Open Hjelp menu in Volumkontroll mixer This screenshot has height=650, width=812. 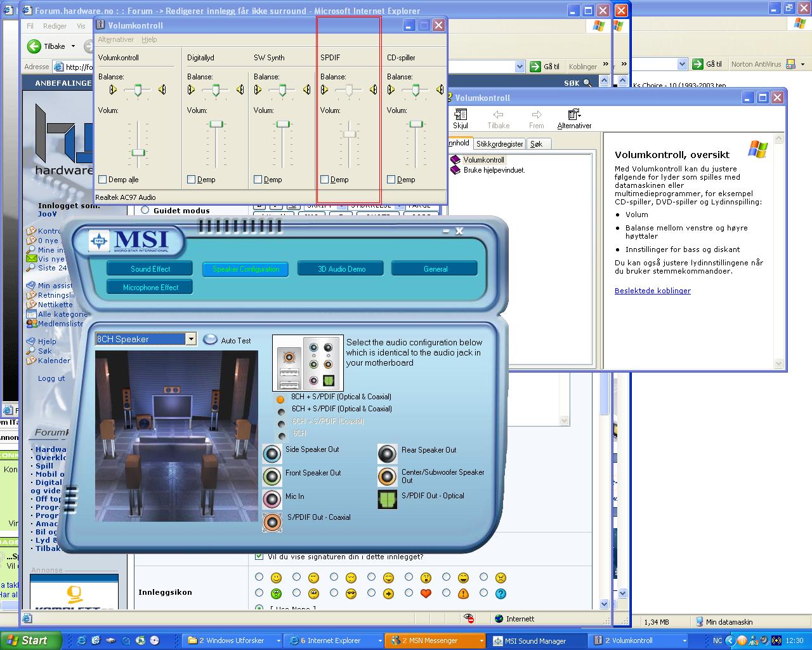coord(149,39)
